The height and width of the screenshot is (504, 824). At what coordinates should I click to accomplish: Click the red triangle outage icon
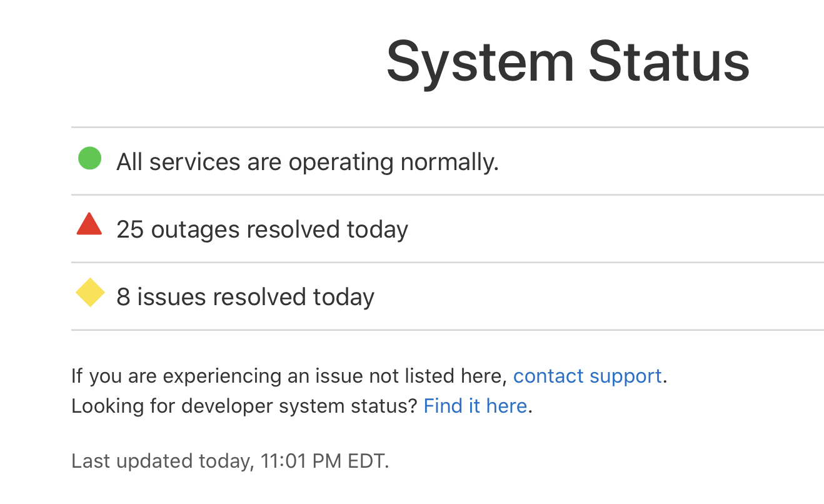89,224
